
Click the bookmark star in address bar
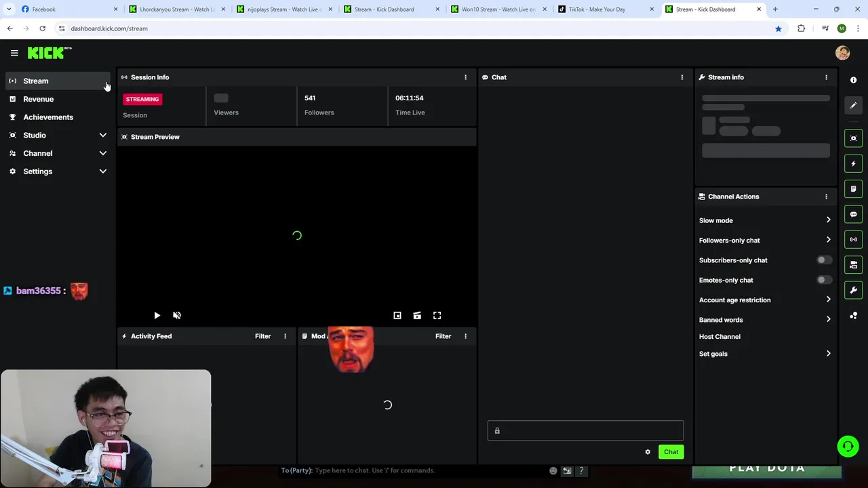pos(778,28)
